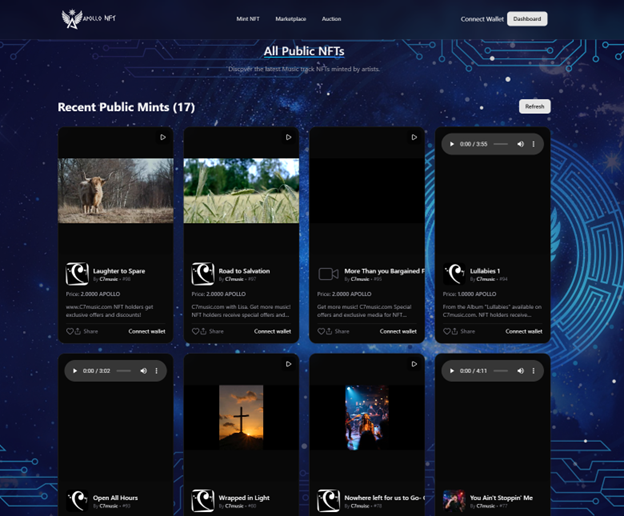Expand three-dot menu on You Ain't Stoppin' Me player
624x516 pixels.
pyautogui.click(x=534, y=371)
